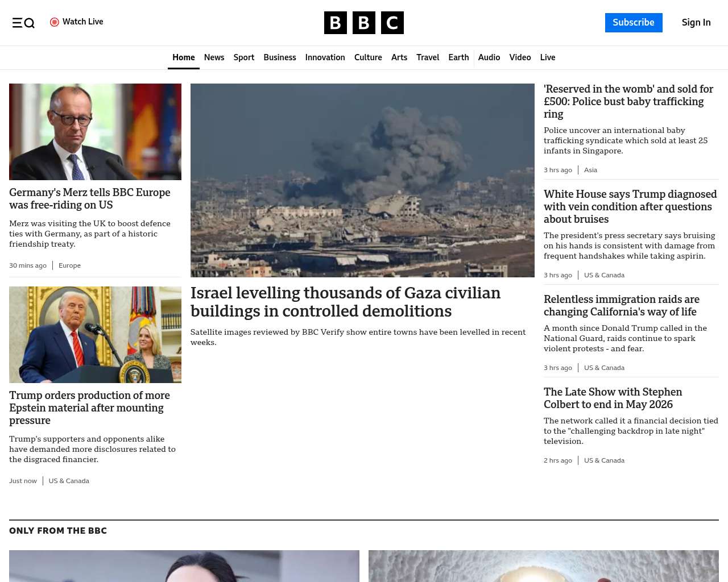The width and height of the screenshot is (728, 582).
Task: Click the Subscribe button
Action: coord(634,23)
